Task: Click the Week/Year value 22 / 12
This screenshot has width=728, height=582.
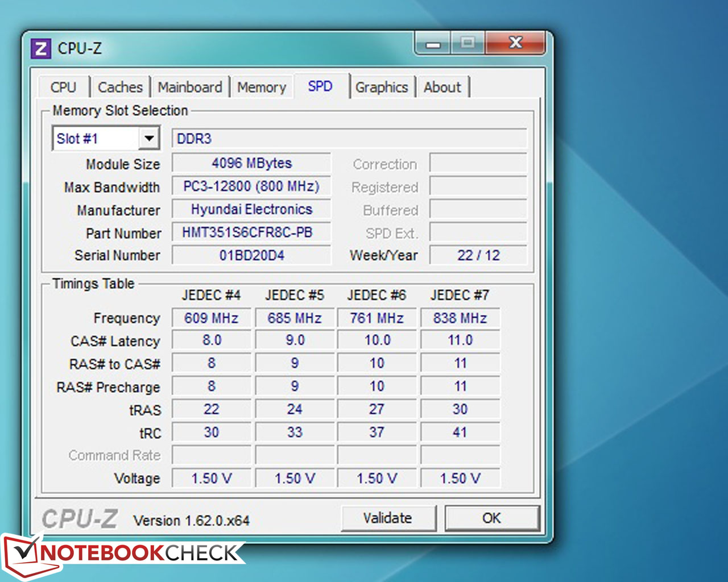Action: tap(478, 255)
